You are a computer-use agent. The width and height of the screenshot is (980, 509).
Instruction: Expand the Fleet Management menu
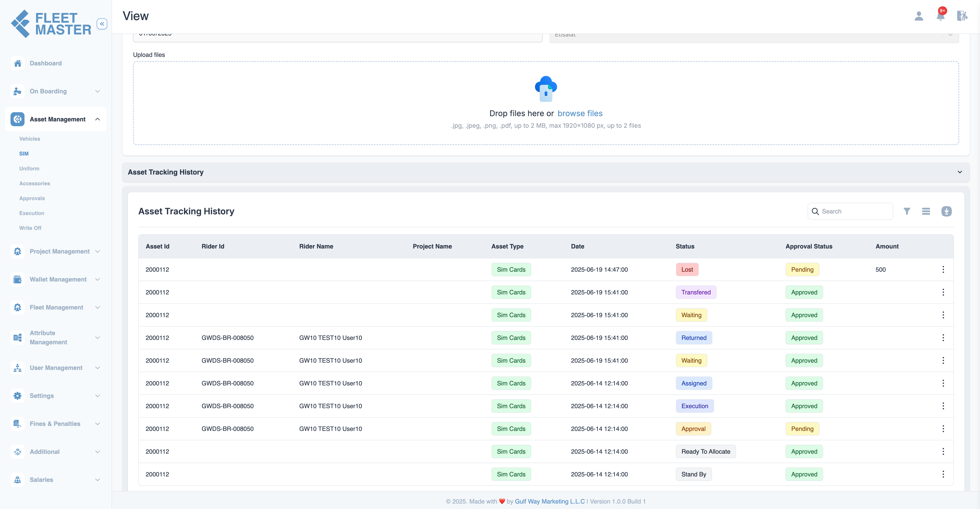pos(97,307)
